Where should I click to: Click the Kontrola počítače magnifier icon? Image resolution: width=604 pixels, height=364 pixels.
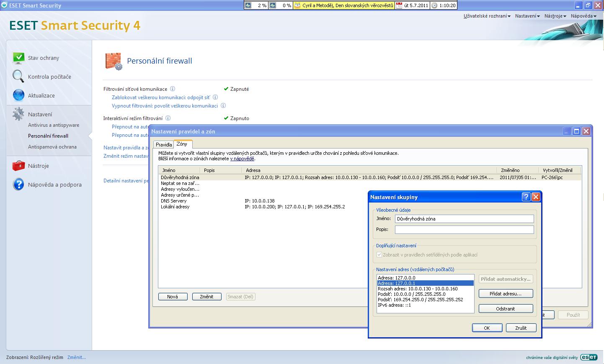click(x=18, y=77)
